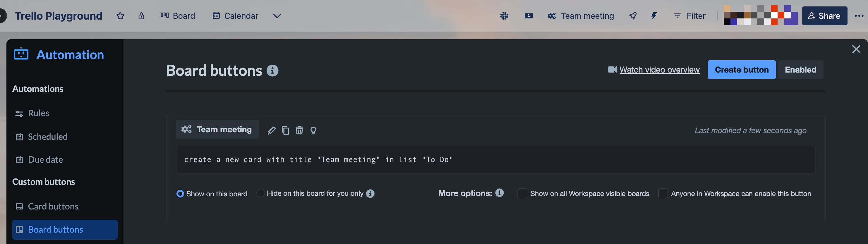This screenshot has height=244, width=868.
Task: Open the board options three-dots menu
Action: [860, 16]
